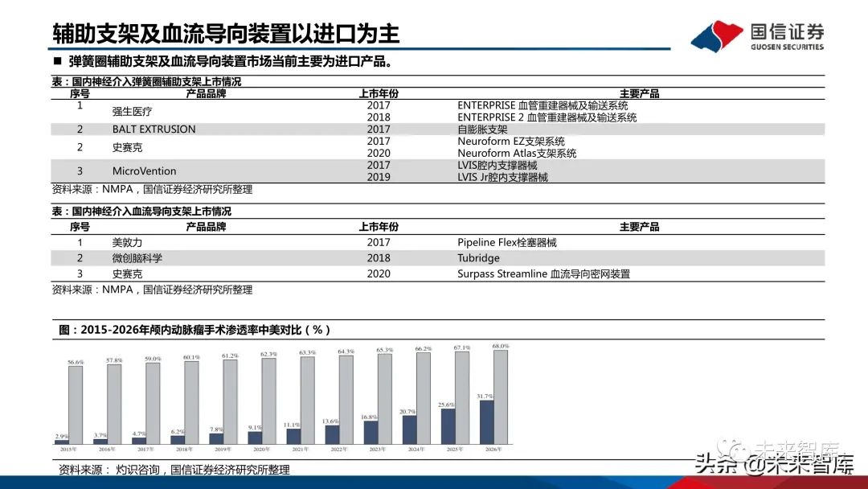Screen dimensions: 868x489
Task: Select the MicroVention brand cell
Action: 144,171
